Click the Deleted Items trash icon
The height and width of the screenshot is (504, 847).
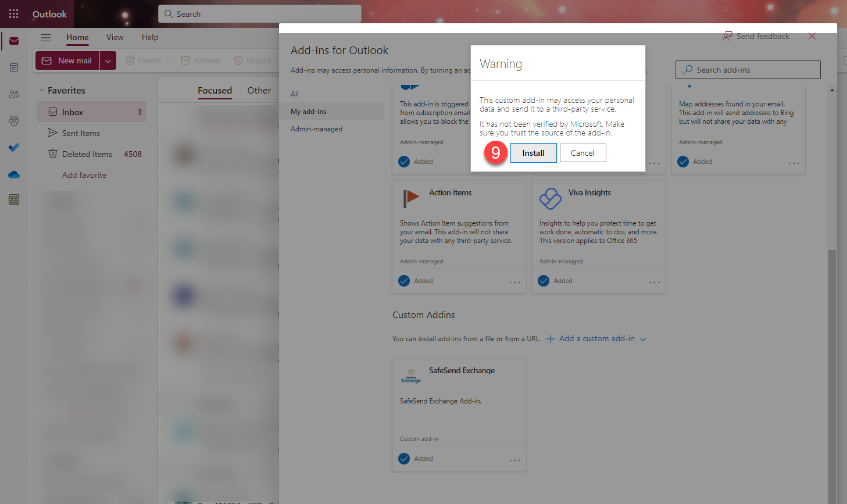point(53,153)
